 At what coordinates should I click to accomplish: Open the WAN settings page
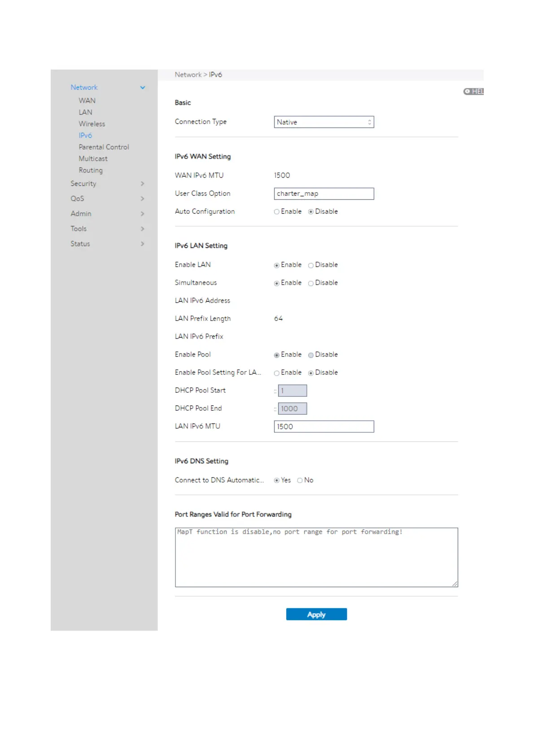(87, 101)
